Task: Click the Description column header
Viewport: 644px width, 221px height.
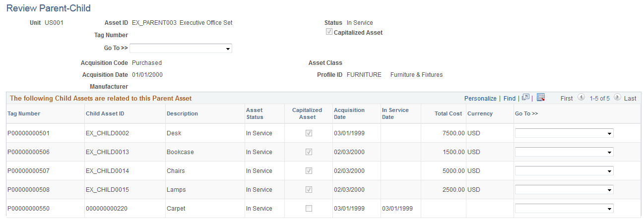Action: click(x=182, y=113)
